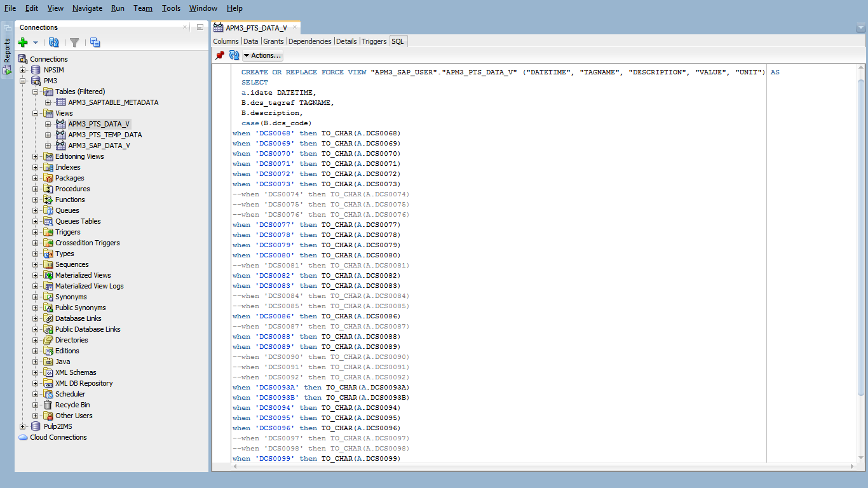Open the Reports side tab

pos(7,56)
